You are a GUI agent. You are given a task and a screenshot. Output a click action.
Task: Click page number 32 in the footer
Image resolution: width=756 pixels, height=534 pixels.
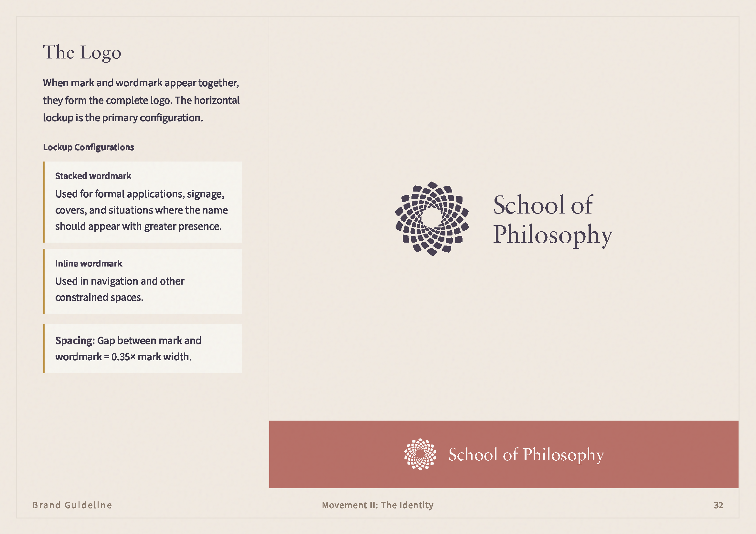point(718,505)
